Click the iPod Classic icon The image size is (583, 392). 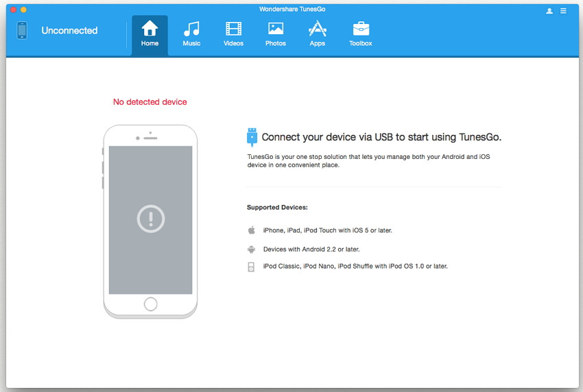coord(252,267)
